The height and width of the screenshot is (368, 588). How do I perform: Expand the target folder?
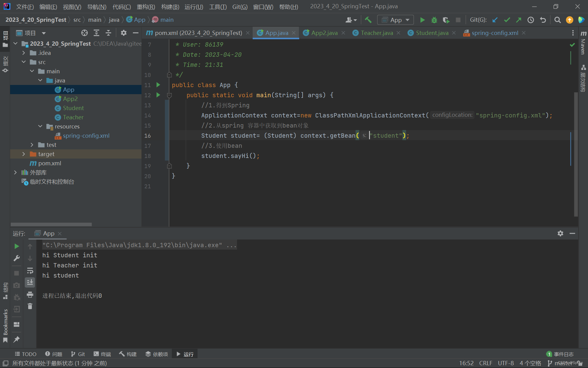point(24,154)
